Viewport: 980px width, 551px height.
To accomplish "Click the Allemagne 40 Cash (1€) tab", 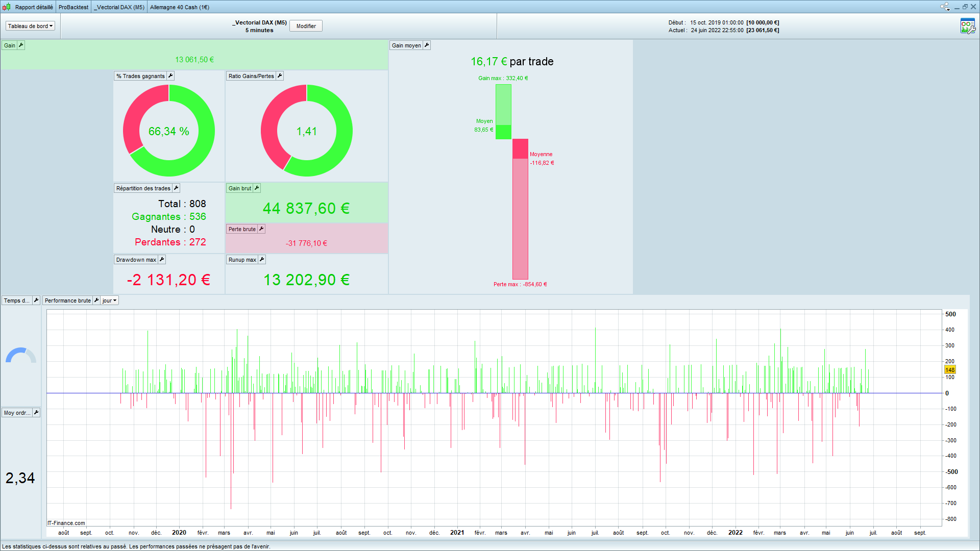I will [x=180, y=7].
